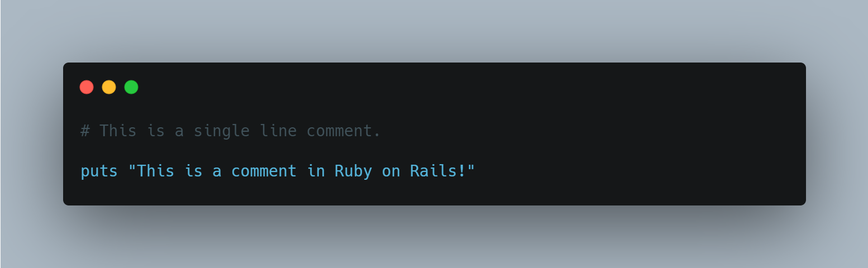Click the blue word 'comment' in string

[264, 171]
